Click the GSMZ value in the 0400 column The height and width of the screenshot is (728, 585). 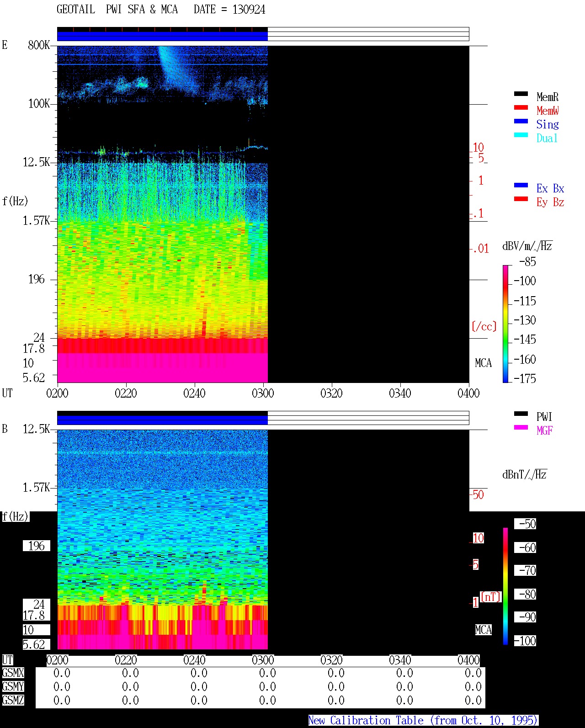(473, 700)
